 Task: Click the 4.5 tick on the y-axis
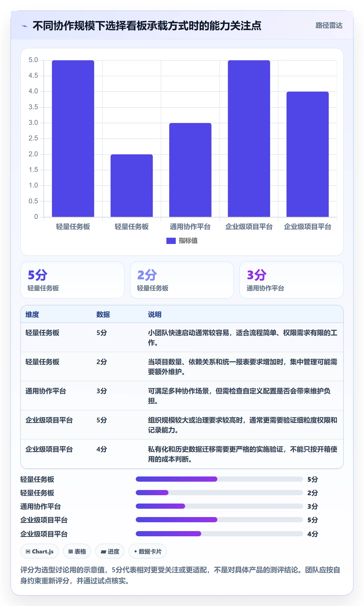point(33,76)
